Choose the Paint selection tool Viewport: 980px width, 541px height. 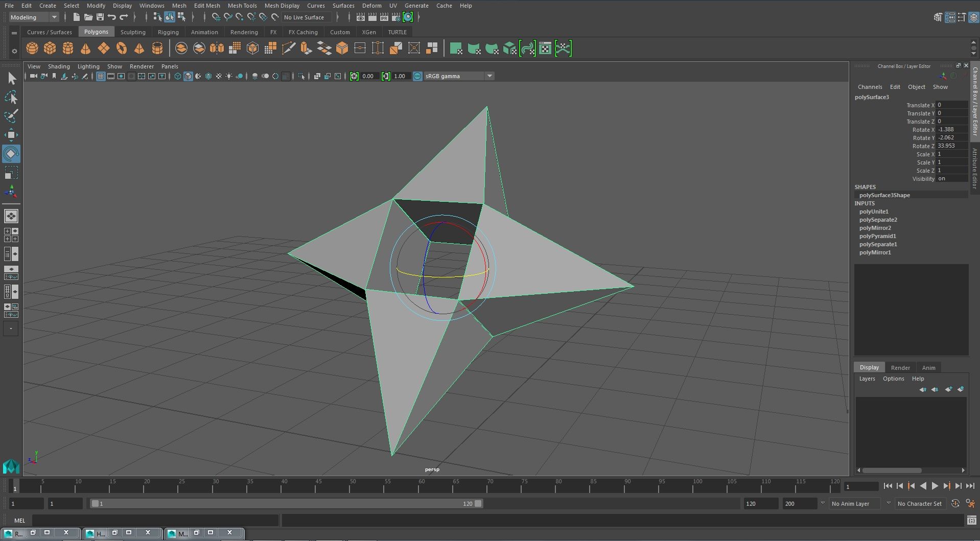pyautogui.click(x=11, y=116)
